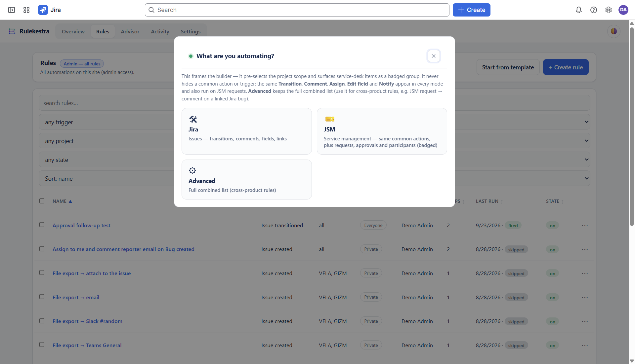Screen dimensions: 635x364
Task: Open the Approval follow-up test rule
Action: 81,225
